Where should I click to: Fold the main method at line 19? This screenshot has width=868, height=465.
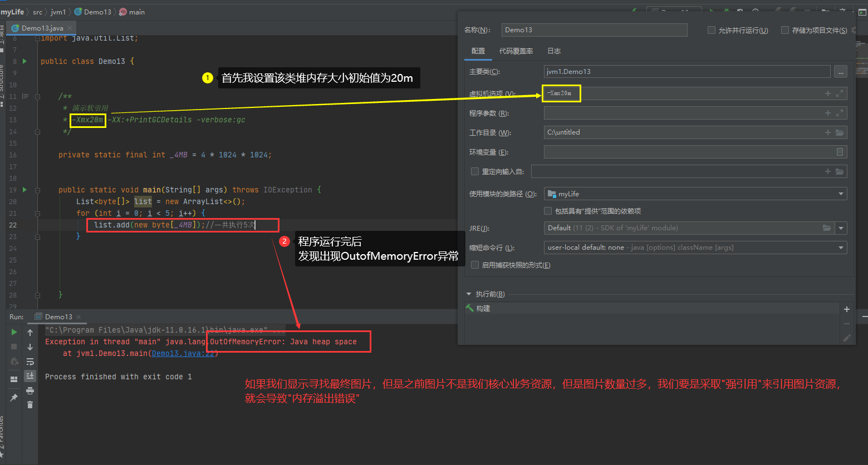38,190
